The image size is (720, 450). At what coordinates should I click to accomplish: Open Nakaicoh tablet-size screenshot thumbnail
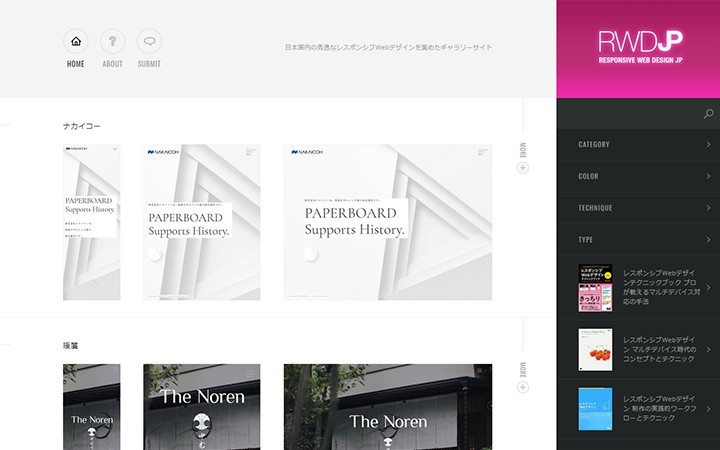point(202,222)
